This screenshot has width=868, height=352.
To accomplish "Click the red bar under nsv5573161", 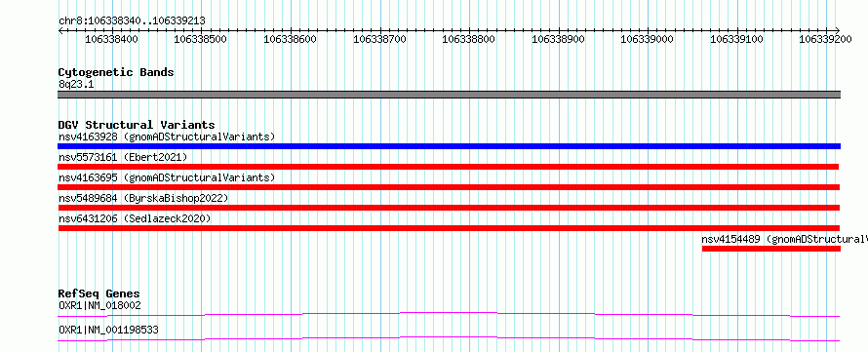I will point(449,167).
